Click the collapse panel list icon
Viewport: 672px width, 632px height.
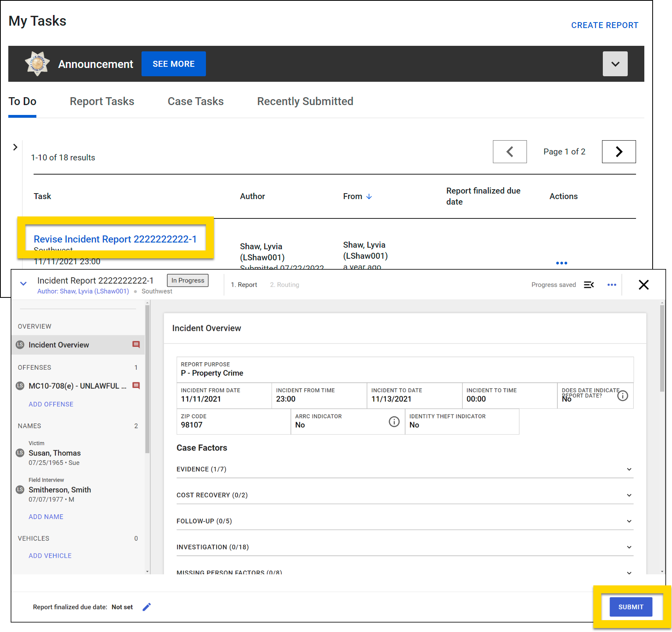(589, 285)
